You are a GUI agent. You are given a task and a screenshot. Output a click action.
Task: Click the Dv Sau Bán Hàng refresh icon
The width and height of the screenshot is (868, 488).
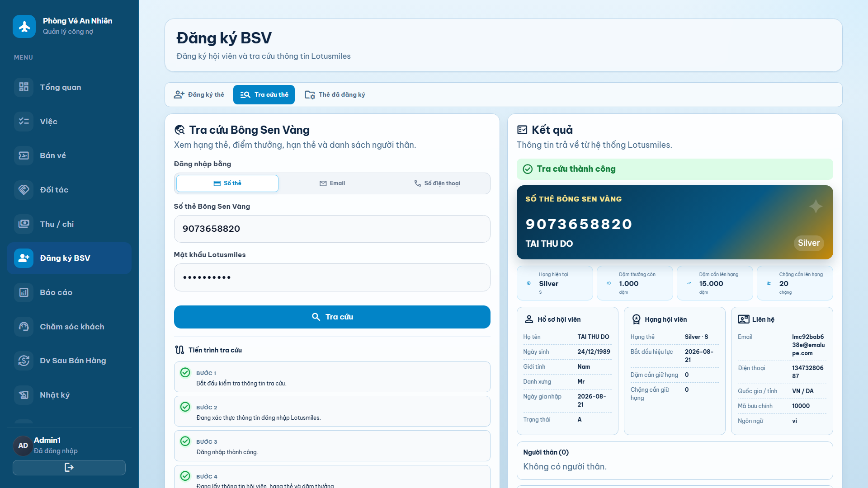pyautogui.click(x=24, y=361)
